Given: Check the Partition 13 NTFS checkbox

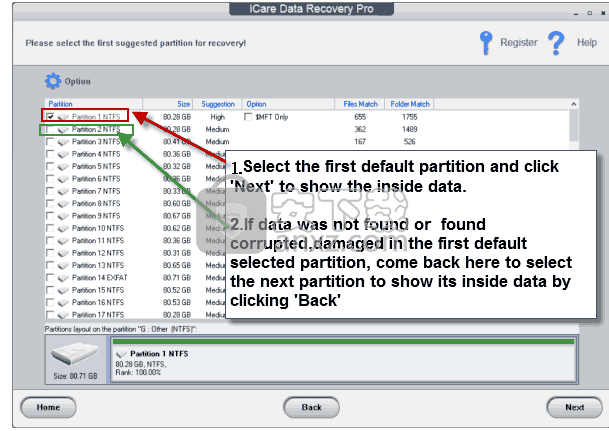Looking at the screenshot, I should pos(50,266).
